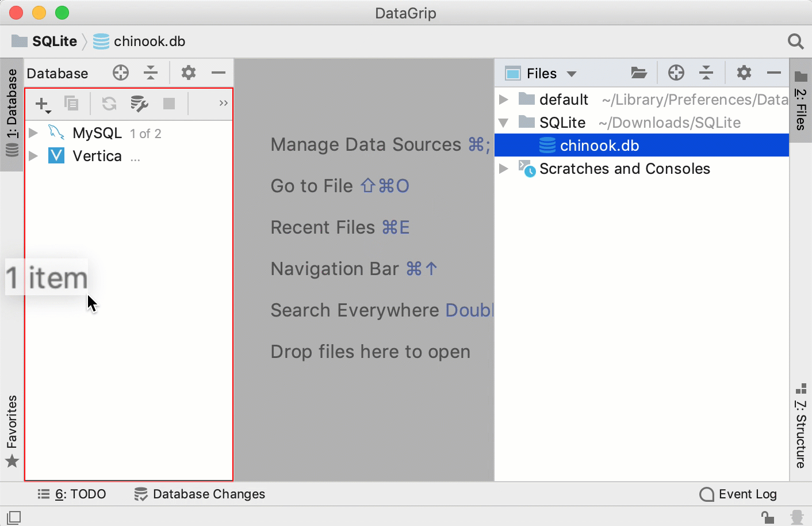Open the Event Log button
This screenshot has width=812, height=526.
(738, 494)
